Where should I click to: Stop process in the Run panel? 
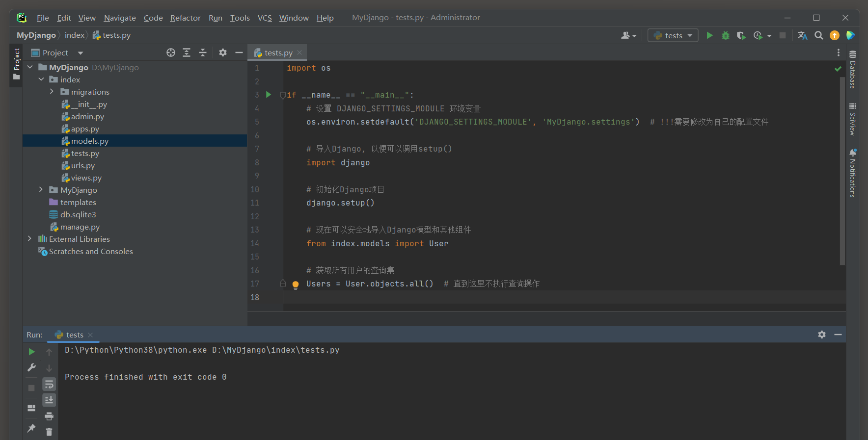(x=31, y=388)
